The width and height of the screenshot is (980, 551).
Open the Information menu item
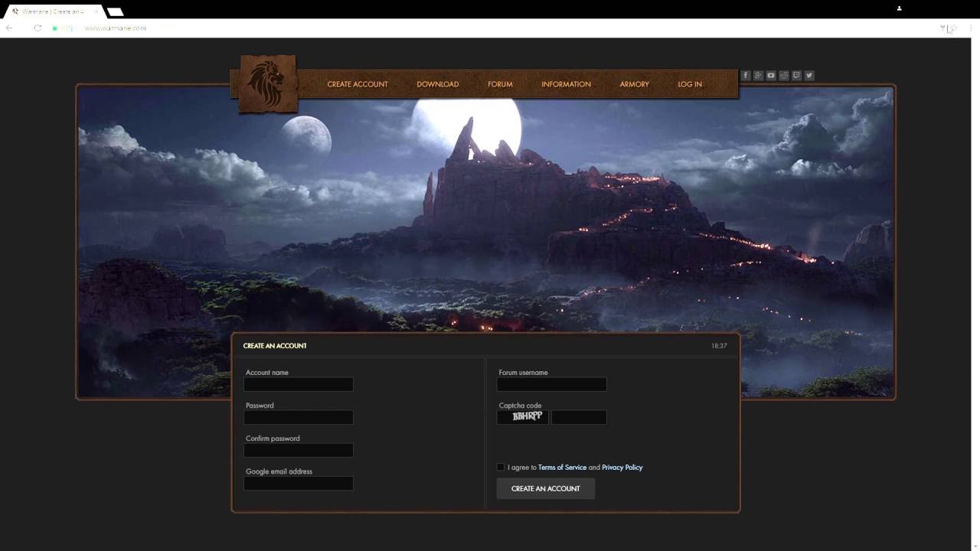coord(566,84)
